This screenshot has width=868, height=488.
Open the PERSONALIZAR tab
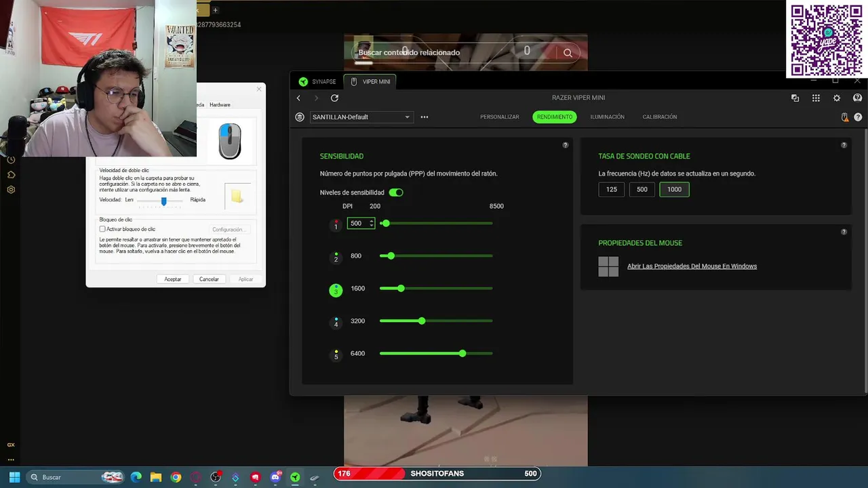500,117
